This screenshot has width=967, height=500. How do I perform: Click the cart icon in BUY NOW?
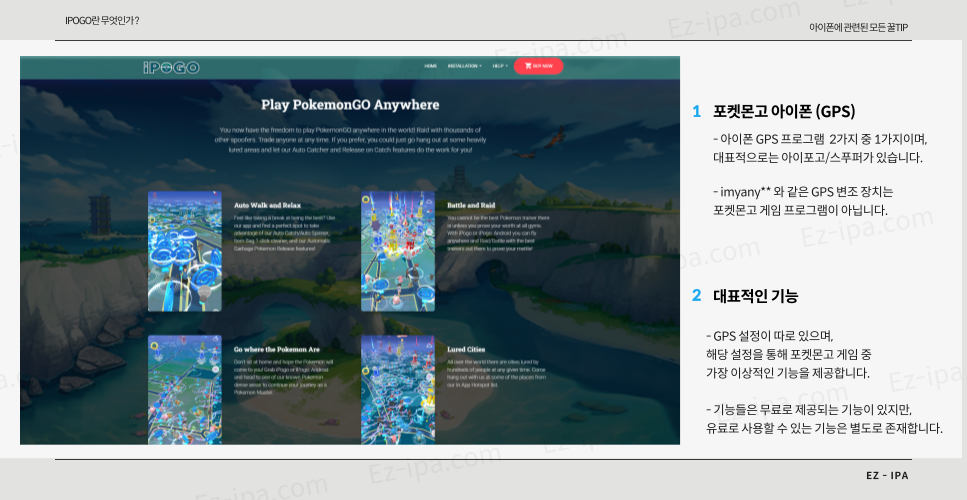pos(528,66)
